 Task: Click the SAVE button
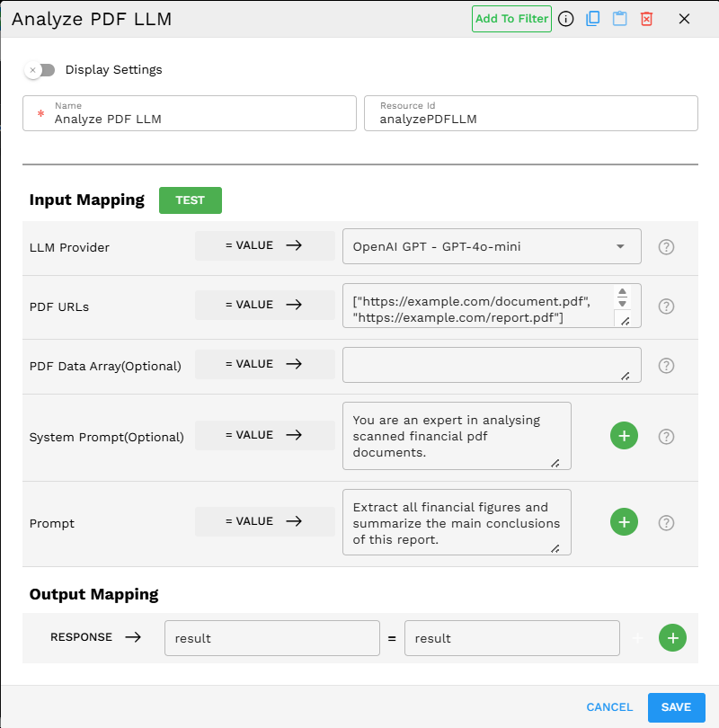point(676,707)
